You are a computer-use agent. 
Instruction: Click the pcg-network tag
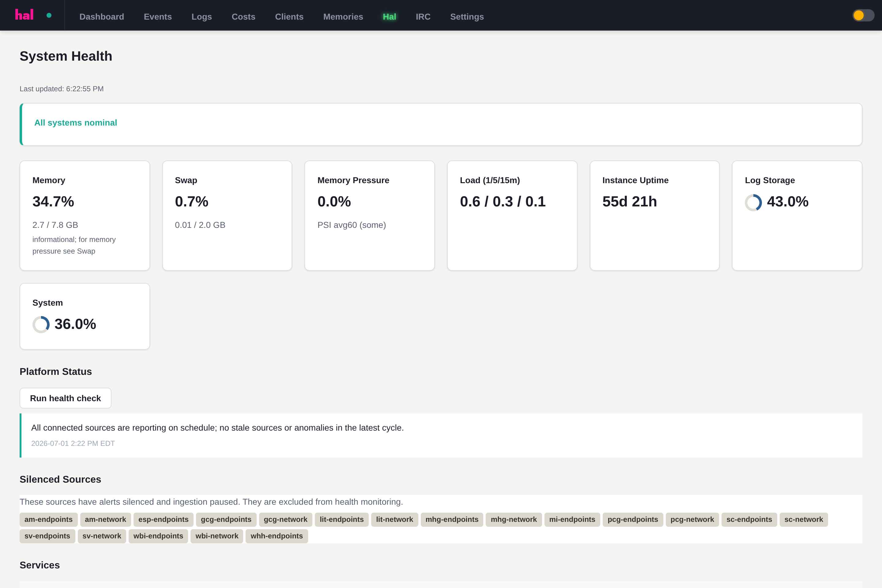(692, 519)
